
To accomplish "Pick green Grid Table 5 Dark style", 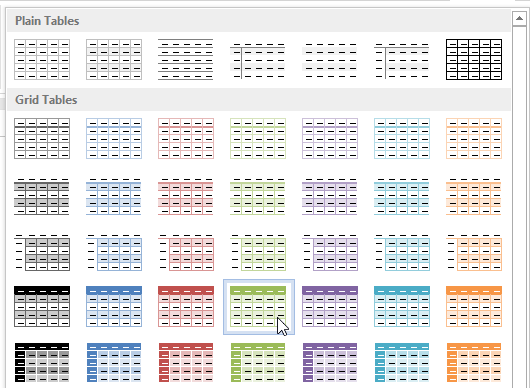I will [258, 363].
